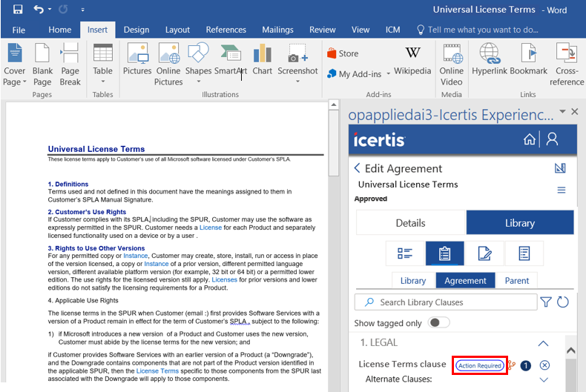The width and height of the screenshot is (586, 392).
Task: Select the Parent clause tab
Action: coord(517,281)
